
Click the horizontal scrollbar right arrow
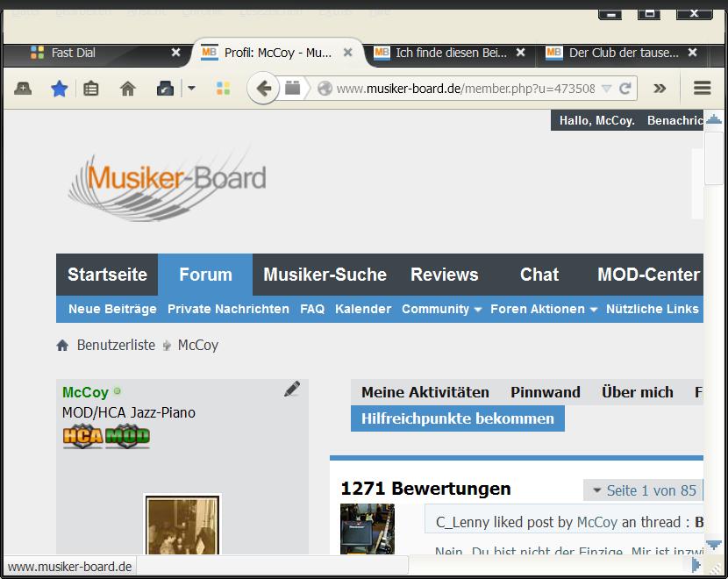(696, 565)
